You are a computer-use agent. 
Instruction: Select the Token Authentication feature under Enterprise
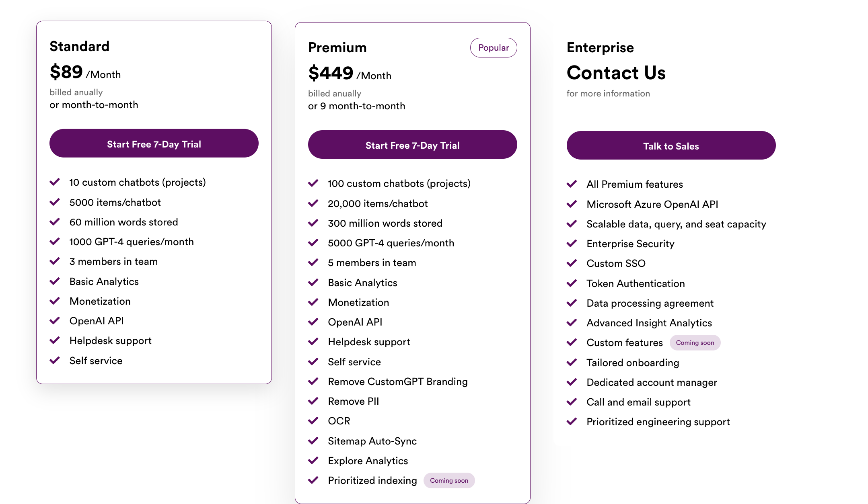[636, 283]
